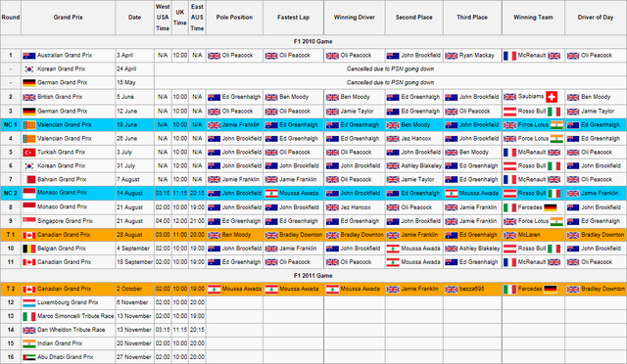Click the NC 1 round label
The image size is (627, 364).
pyautogui.click(x=11, y=125)
